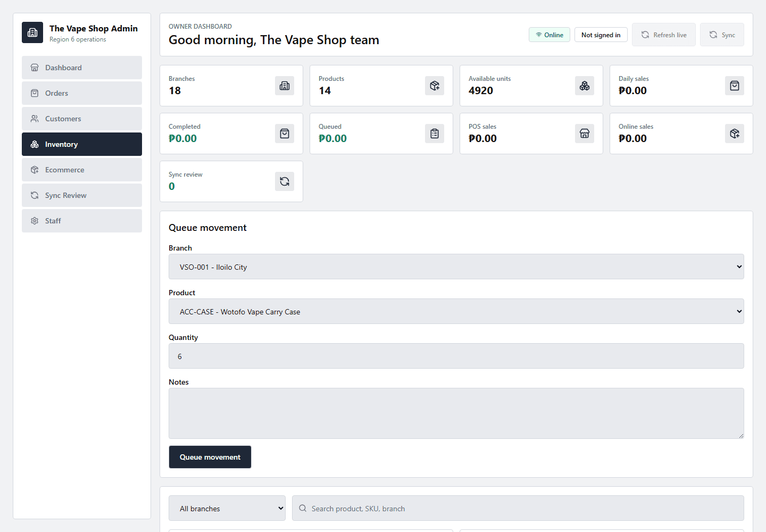Open the Dashboard menu item
The height and width of the screenshot is (532, 766).
82,68
